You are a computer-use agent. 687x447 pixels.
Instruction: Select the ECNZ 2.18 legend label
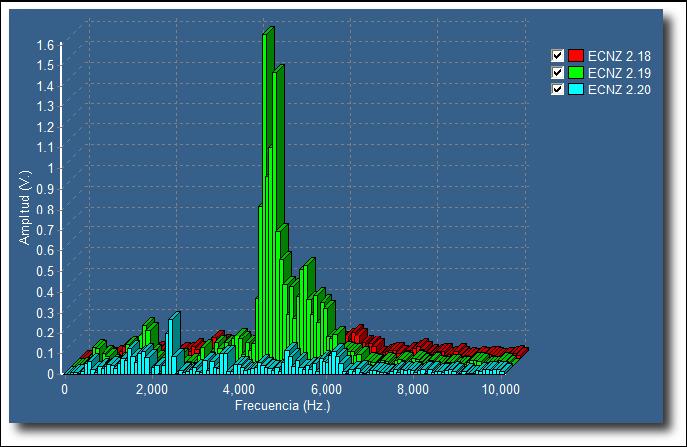click(x=619, y=56)
